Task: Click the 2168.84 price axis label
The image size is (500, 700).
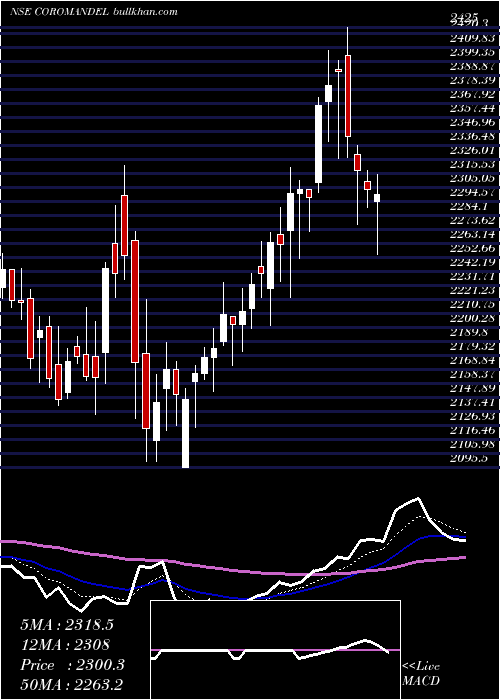Action: point(473,360)
